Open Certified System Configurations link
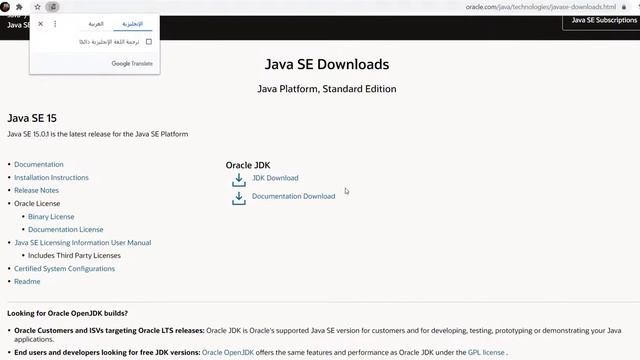This screenshot has height=360, width=640. pyautogui.click(x=64, y=269)
